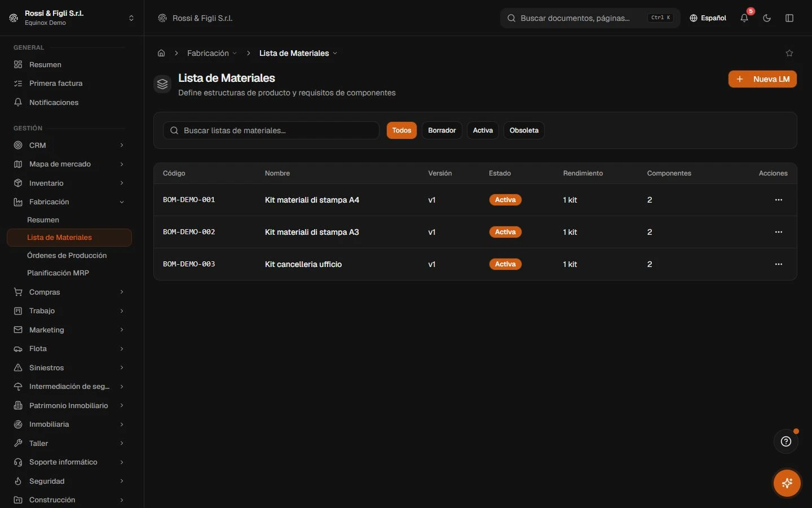
Task: Click the Taller wrench icon
Action: (x=18, y=443)
